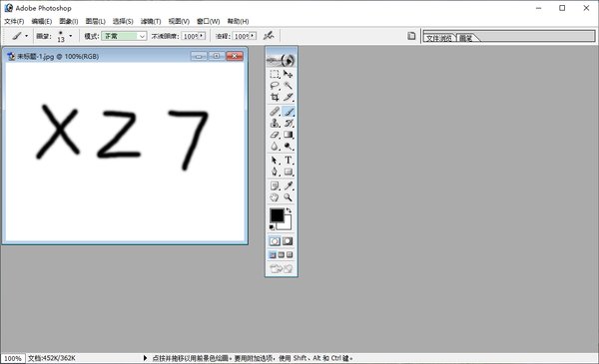Viewport: 599px width, 364px height.
Task: Open the 图像(I) menu
Action: (69, 21)
